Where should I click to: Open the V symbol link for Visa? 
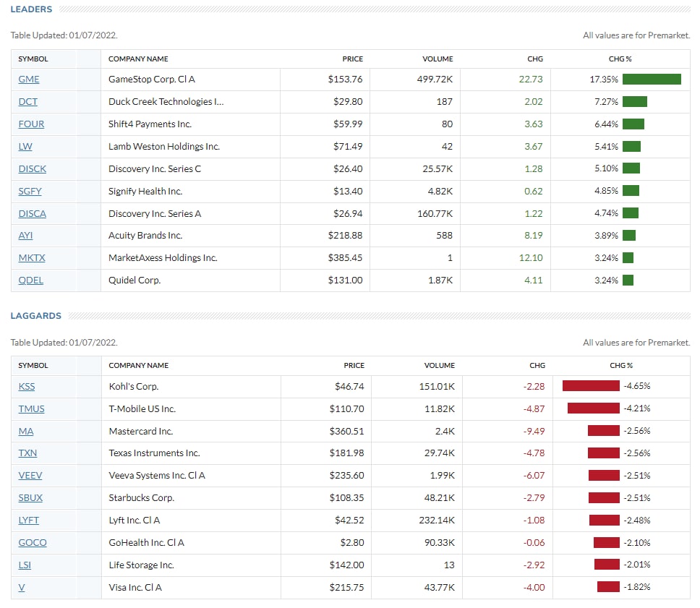pyautogui.click(x=22, y=588)
